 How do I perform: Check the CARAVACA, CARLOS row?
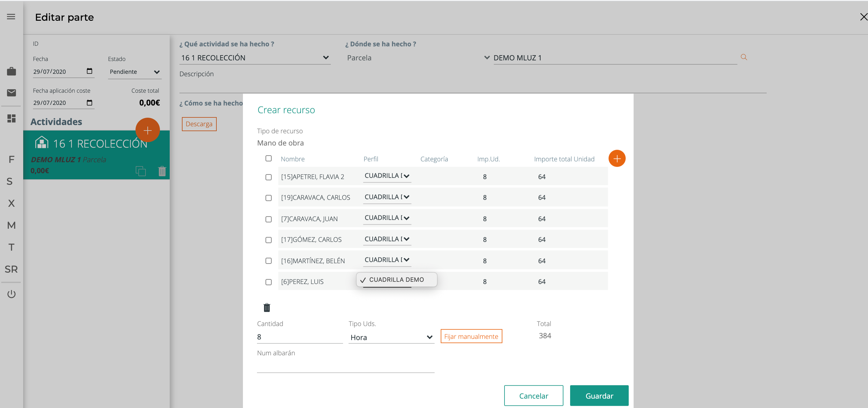click(x=269, y=198)
